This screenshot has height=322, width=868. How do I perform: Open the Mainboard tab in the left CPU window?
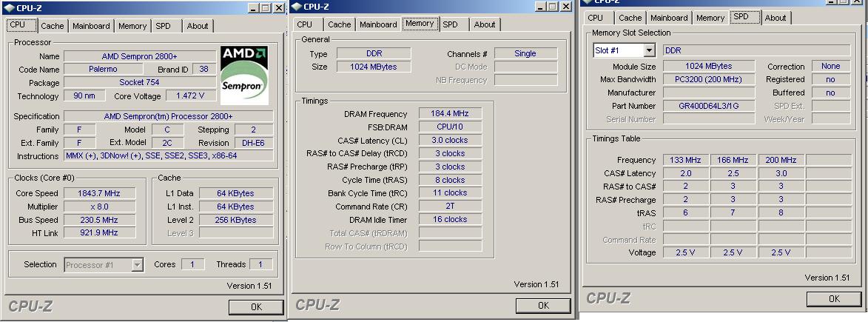pos(91,26)
